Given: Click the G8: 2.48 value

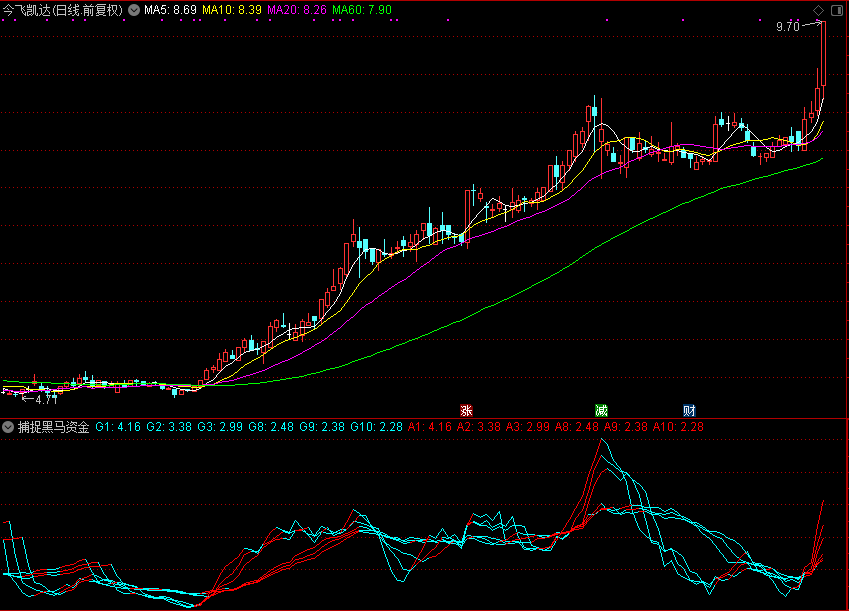Looking at the screenshot, I should tap(271, 427).
